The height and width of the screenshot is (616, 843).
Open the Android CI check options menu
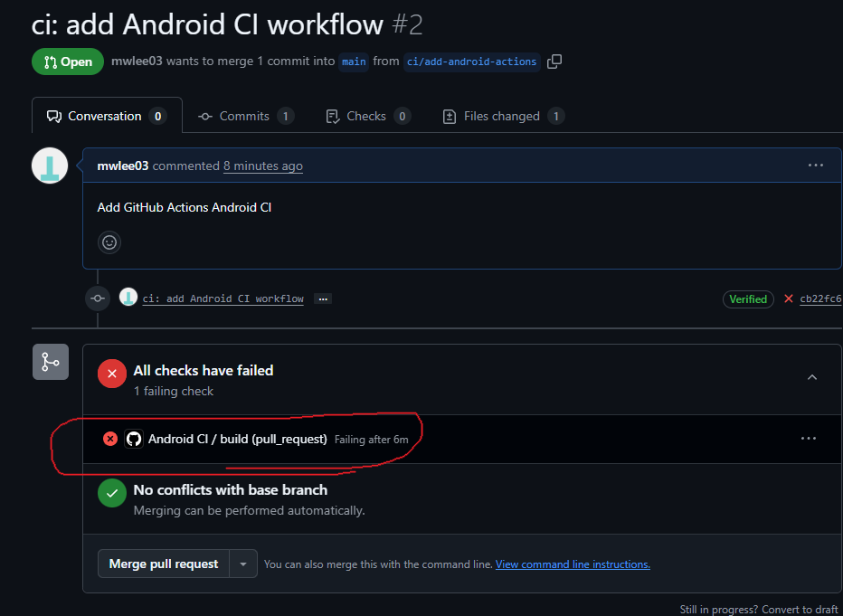[808, 439]
